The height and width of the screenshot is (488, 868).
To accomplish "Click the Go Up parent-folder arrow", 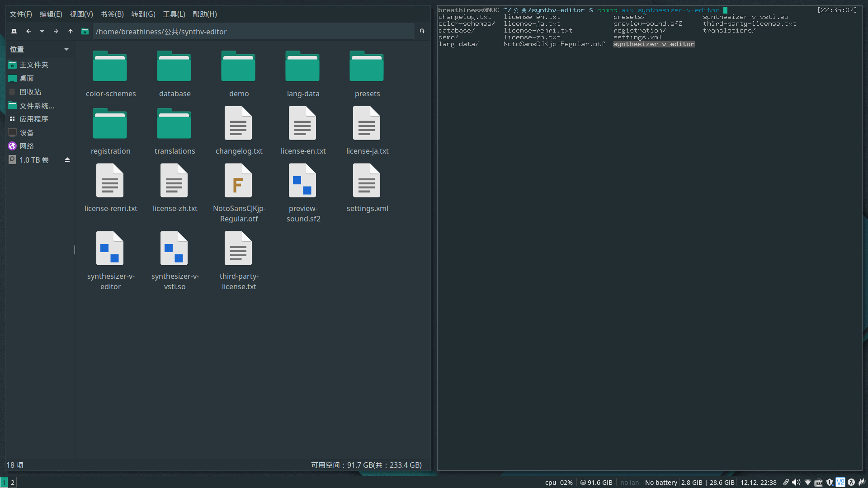I will pyautogui.click(x=71, y=31).
